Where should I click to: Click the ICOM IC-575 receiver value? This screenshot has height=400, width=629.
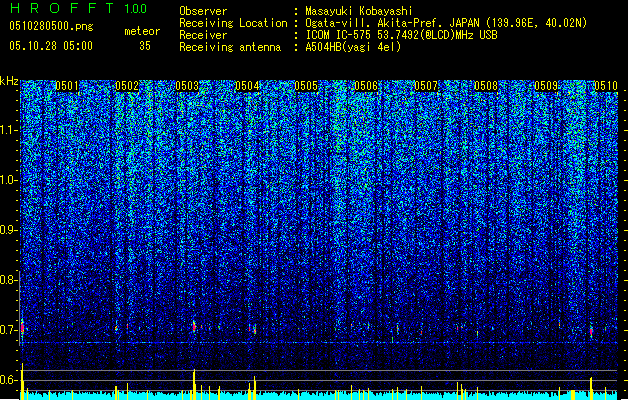[401, 35]
